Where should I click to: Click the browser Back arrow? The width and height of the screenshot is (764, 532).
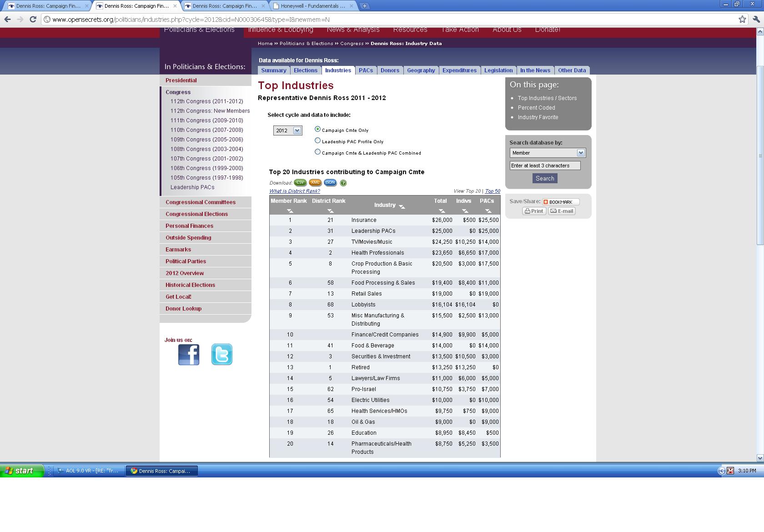click(7, 19)
